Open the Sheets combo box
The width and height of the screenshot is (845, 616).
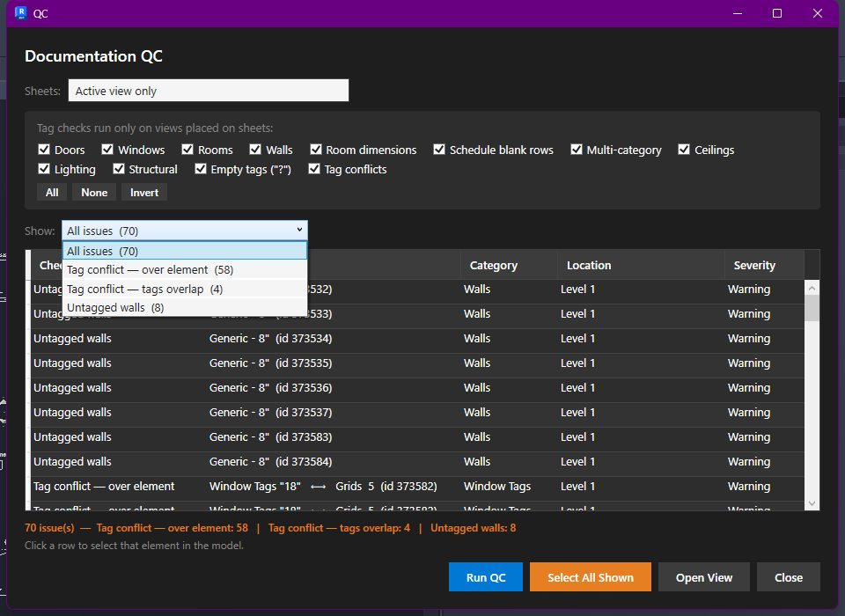click(x=209, y=91)
